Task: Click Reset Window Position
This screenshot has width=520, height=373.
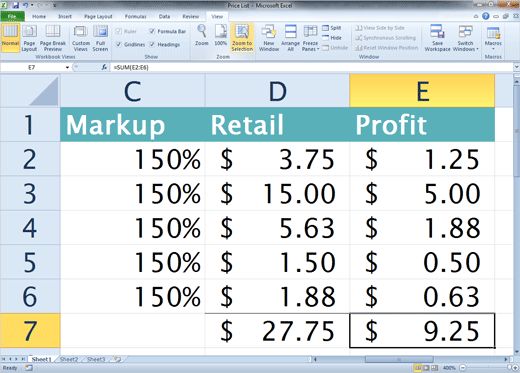Action: pos(386,48)
